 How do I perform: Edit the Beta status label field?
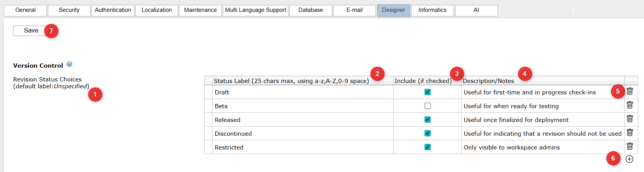pyautogui.click(x=302, y=106)
